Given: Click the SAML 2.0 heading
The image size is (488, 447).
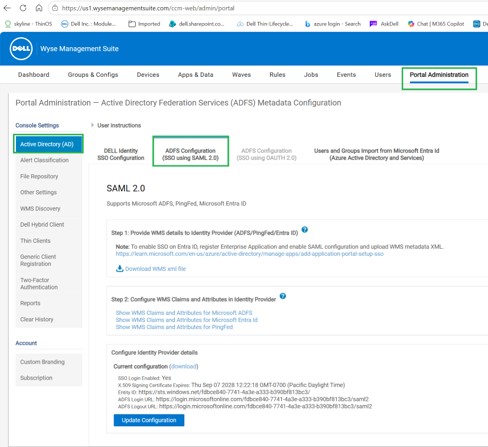Looking at the screenshot, I should 126,188.
